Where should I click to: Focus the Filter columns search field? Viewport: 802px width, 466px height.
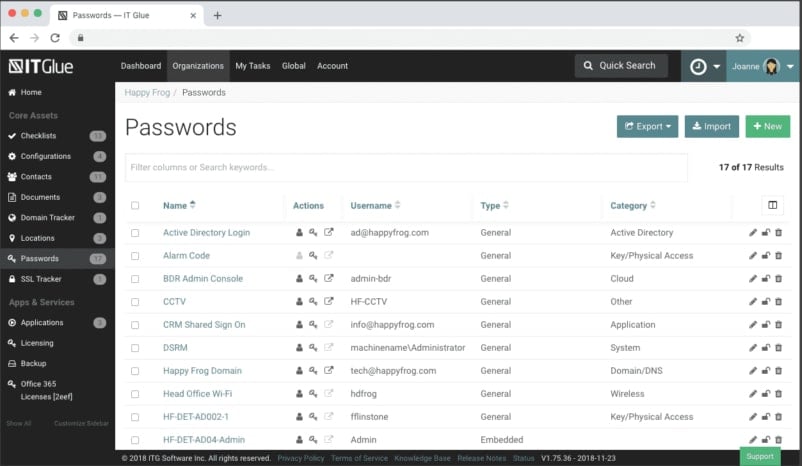tap(406, 167)
